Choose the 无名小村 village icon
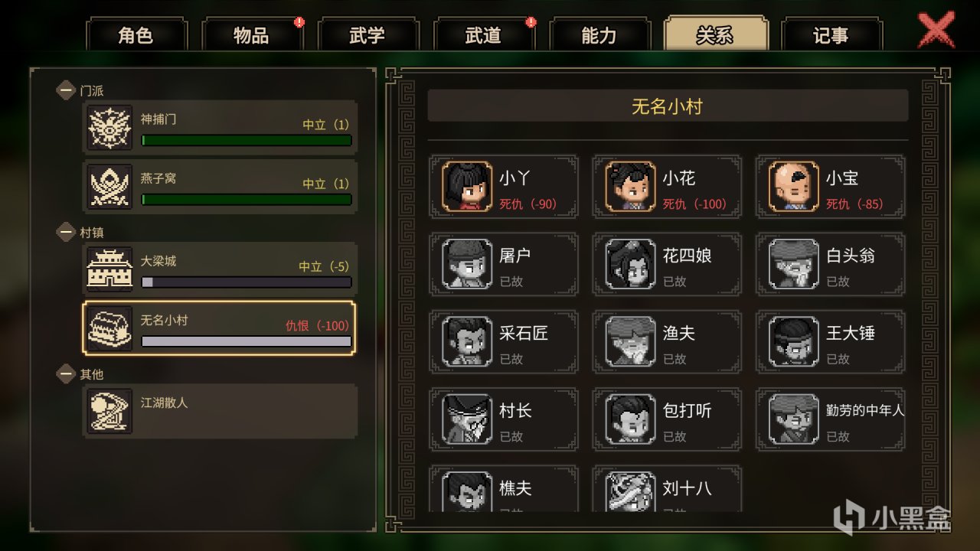 (109, 328)
